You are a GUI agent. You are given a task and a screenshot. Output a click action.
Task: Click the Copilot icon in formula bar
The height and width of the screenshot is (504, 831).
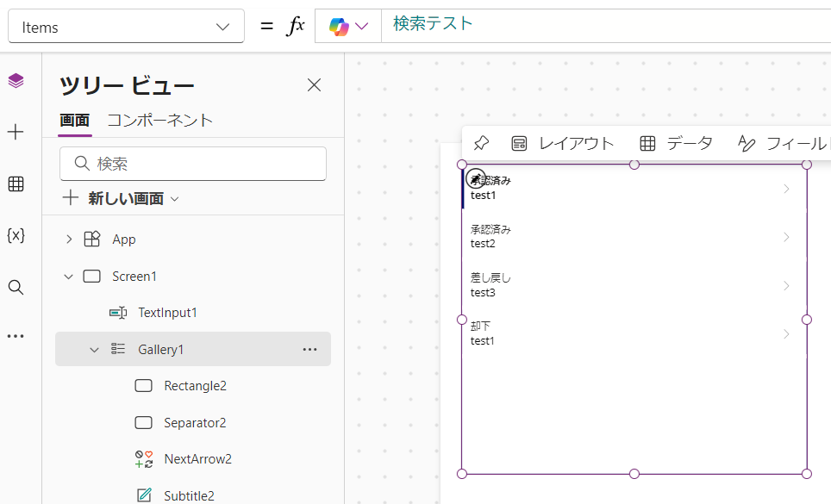(x=339, y=26)
